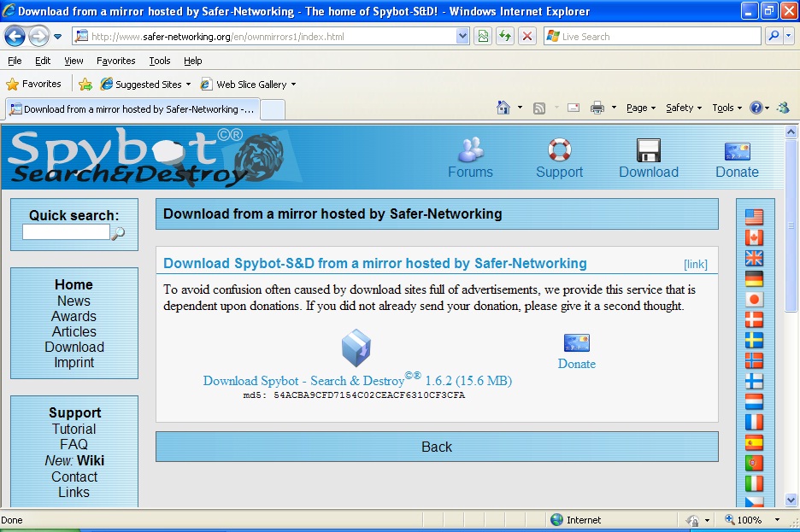Open the Articles sidebar link

pyautogui.click(x=74, y=331)
